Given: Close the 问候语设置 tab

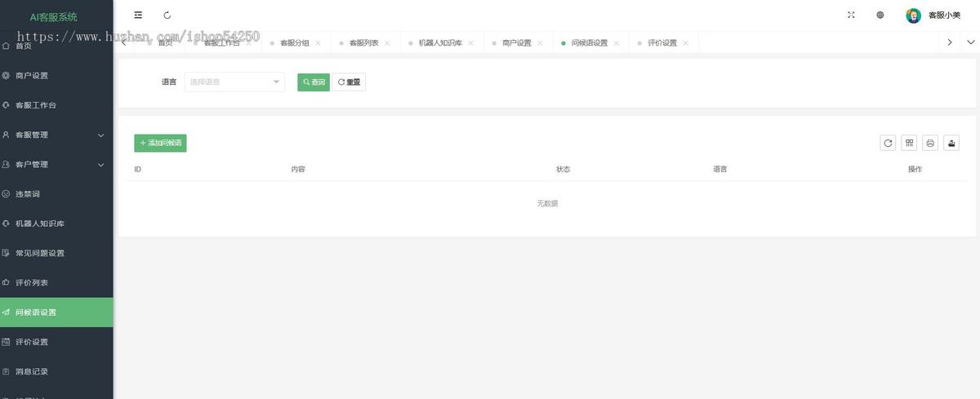Looking at the screenshot, I should pos(617,43).
